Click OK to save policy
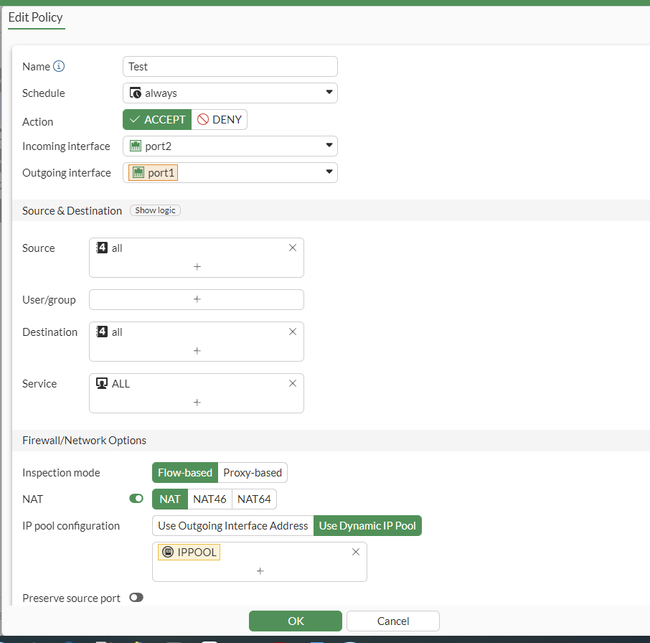The width and height of the screenshot is (650, 643). [x=295, y=621]
